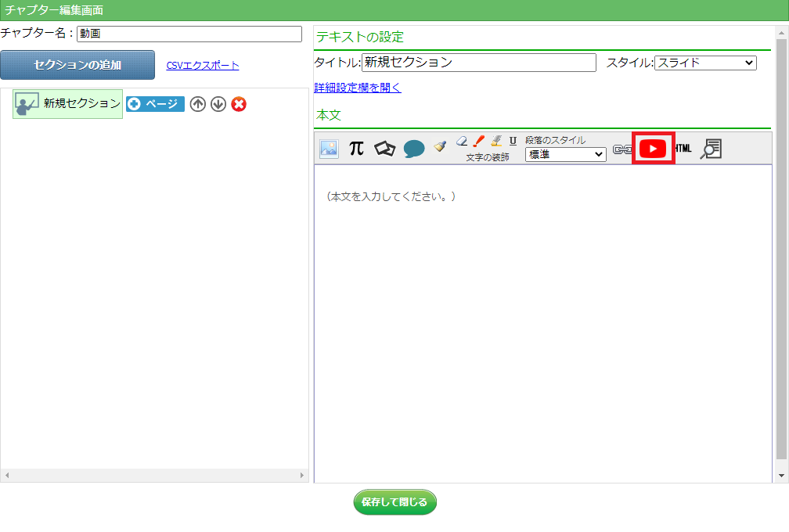Click the YouTube video embed icon
The height and width of the screenshot is (532, 789).
[653, 149]
